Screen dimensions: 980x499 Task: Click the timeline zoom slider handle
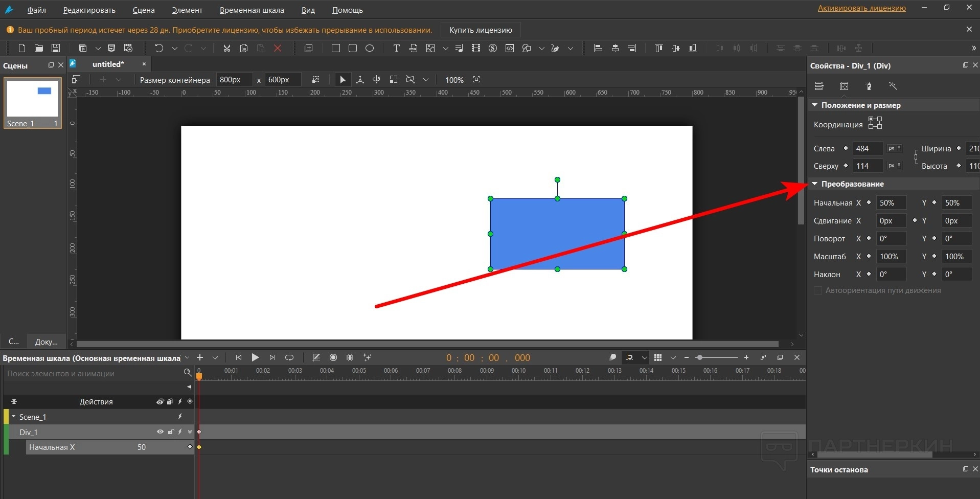tap(699, 357)
